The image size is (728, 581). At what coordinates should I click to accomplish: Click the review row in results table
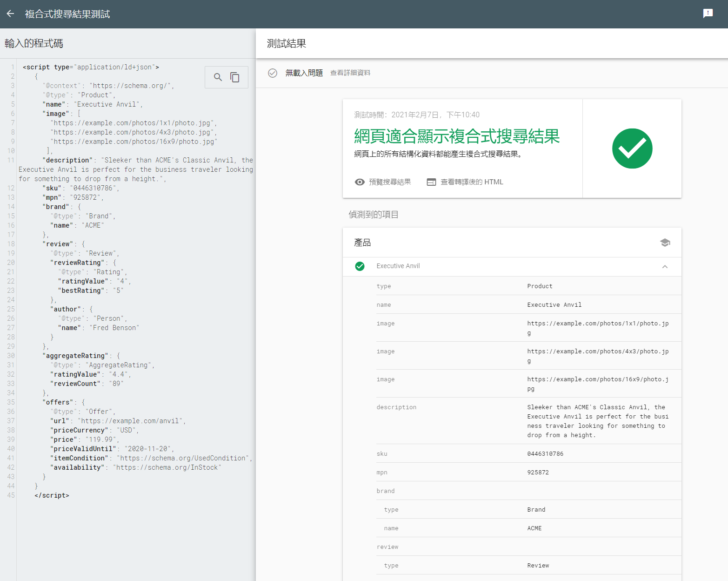(x=387, y=547)
